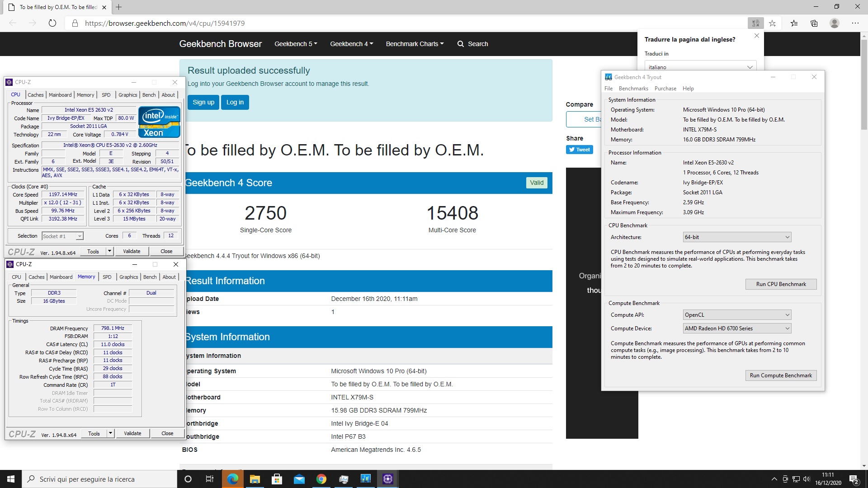Switch to SPD tab in lower CPU-Z
This screenshot has width=868, height=488.
107,277
